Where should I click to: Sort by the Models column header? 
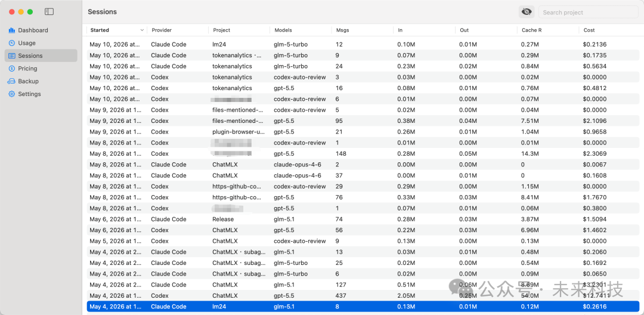coord(283,30)
